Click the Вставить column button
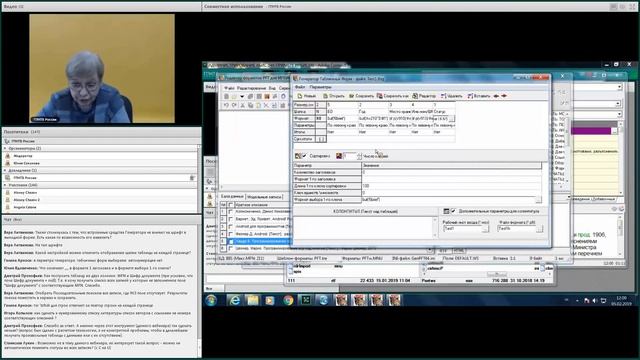 point(478,96)
